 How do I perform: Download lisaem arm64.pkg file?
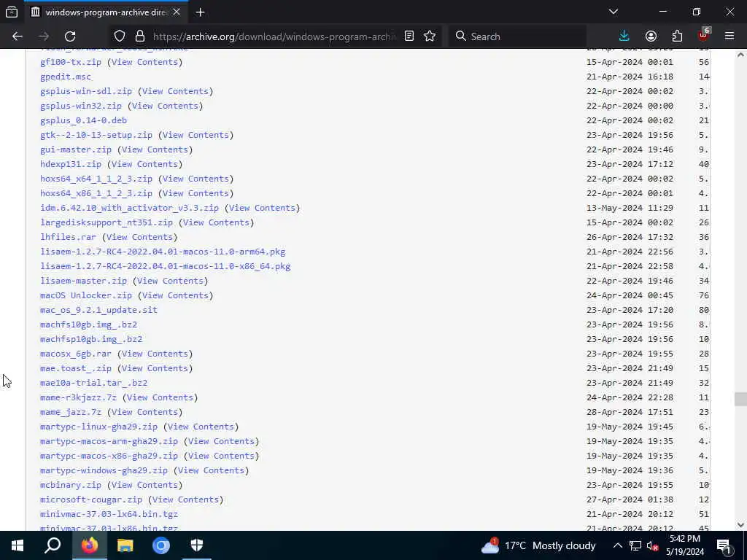coord(163,252)
